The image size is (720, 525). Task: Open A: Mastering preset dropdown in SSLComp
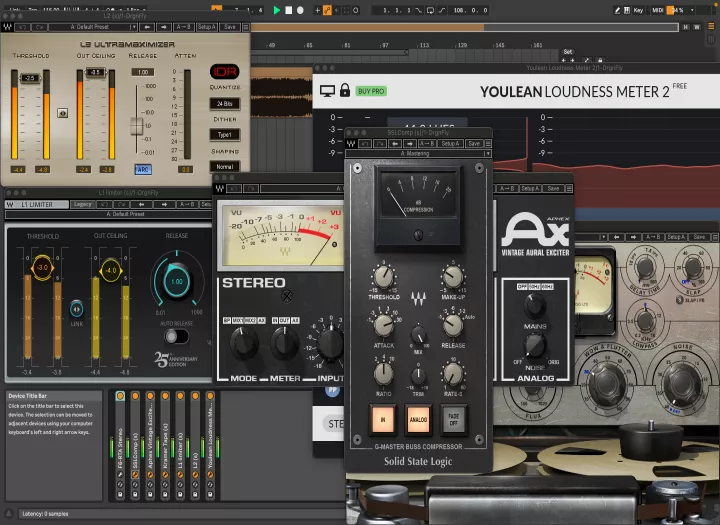click(418, 153)
